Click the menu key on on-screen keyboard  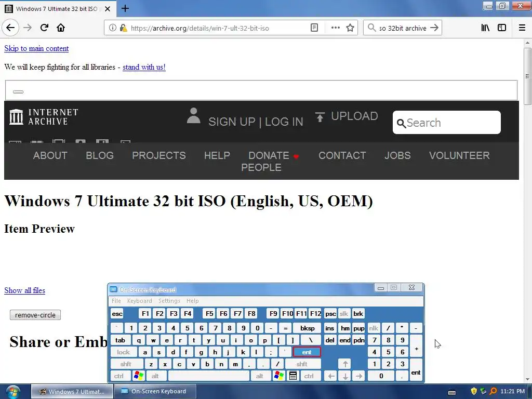click(293, 376)
